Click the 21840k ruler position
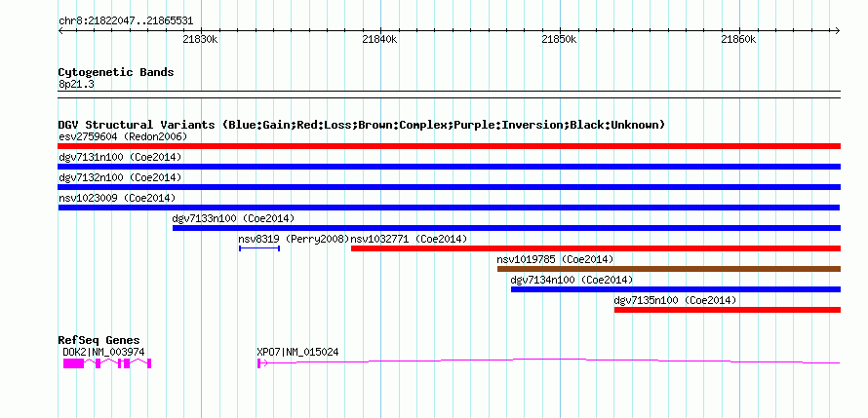Screen dimensions: 868x418 (x=379, y=40)
